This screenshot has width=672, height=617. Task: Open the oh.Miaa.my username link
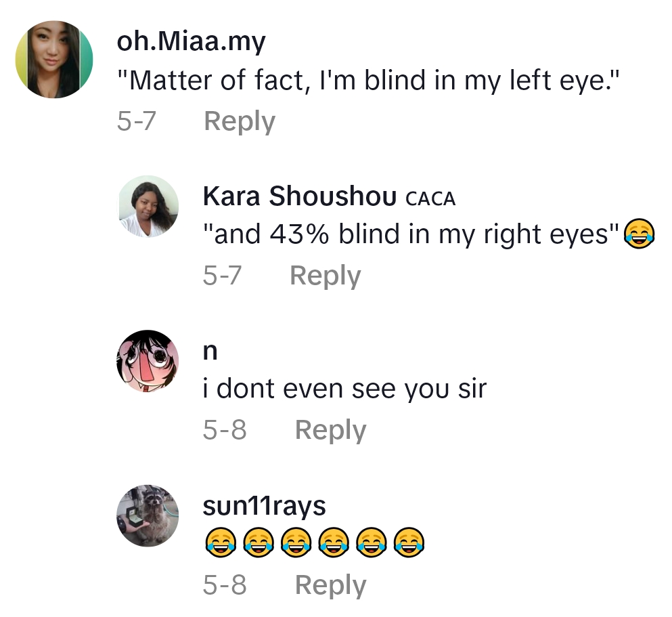click(x=191, y=42)
